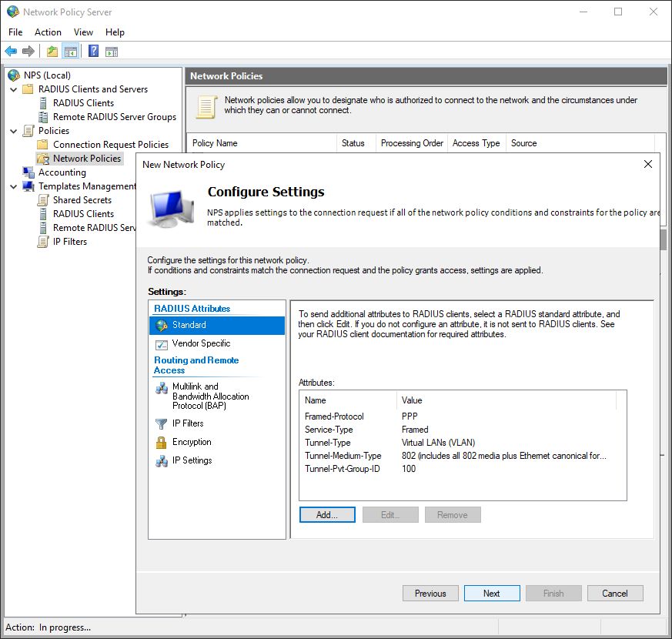Click the Forward arrow toolbar icon
The image size is (672, 639).
(28, 52)
